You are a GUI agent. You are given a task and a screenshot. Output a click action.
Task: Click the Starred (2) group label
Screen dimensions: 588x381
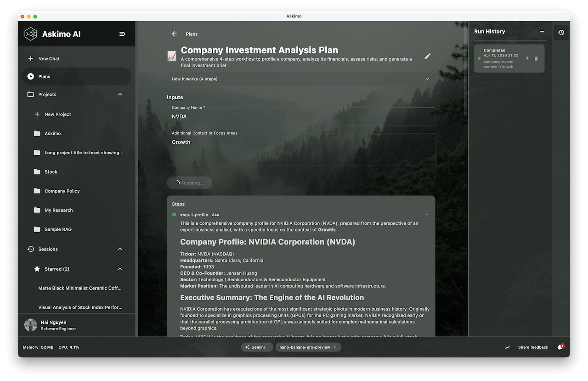(57, 269)
